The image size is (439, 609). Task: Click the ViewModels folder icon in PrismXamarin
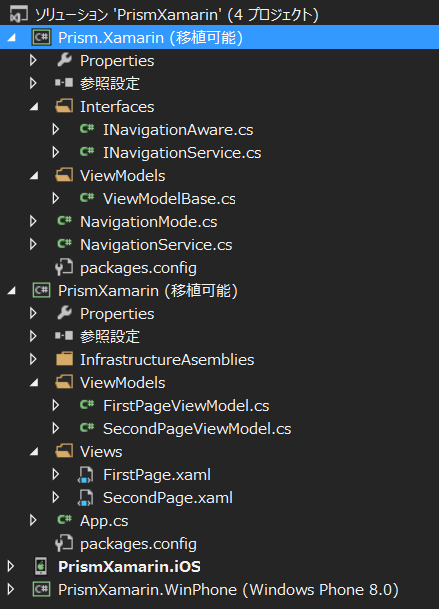[x=64, y=382]
